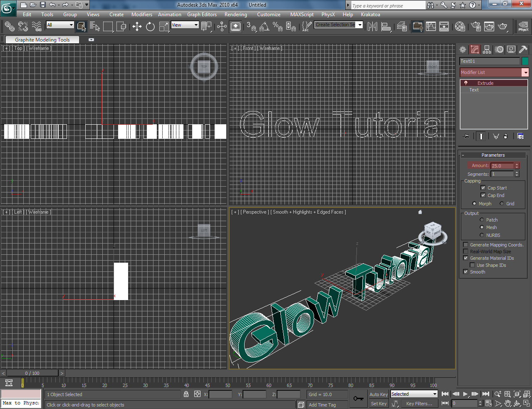Open the Krakatoa menu
Screen dimensions: 532x409
370,14
